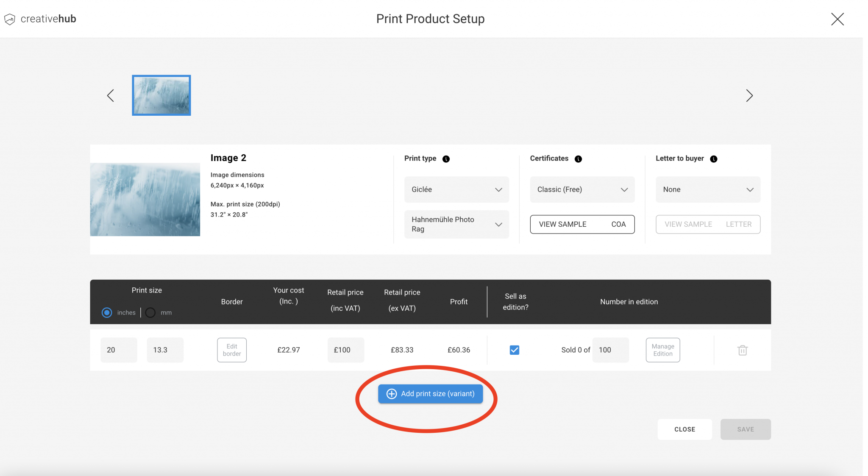Select the mm radio button
Image resolution: width=868 pixels, height=476 pixels.
[x=150, y=312]
